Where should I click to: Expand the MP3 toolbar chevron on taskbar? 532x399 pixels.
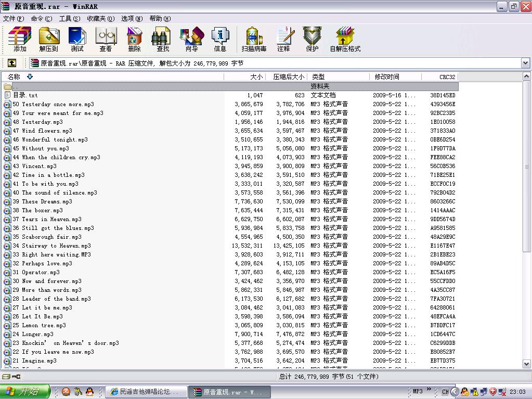[x=429, y=389]
